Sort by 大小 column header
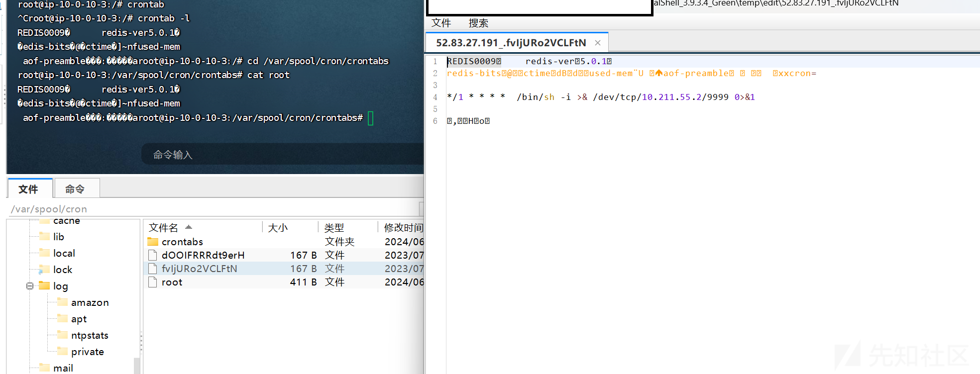980x374 pixels. tap(278, 228)
